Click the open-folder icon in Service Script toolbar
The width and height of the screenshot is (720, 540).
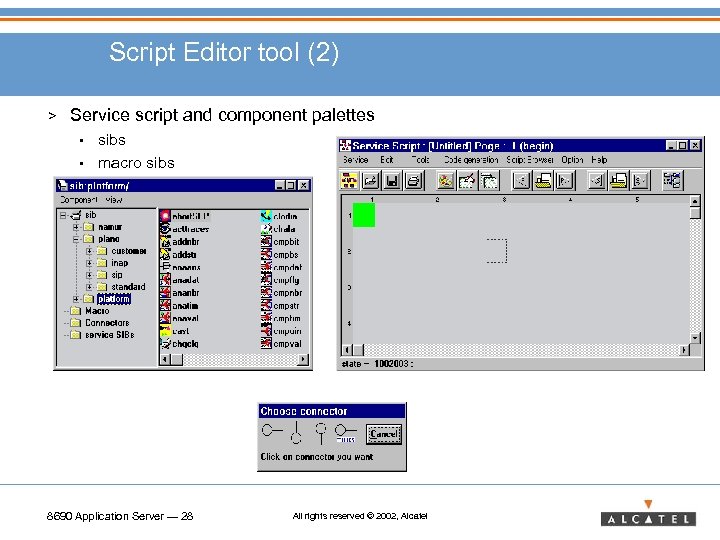(x=371, y=180)
